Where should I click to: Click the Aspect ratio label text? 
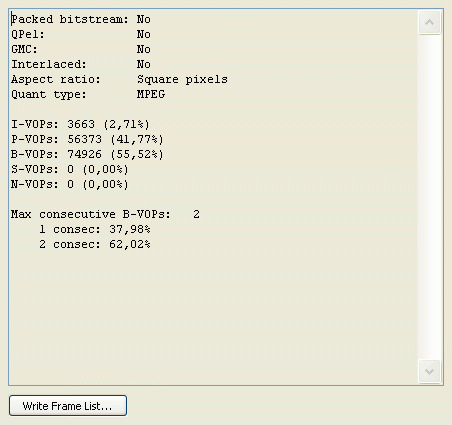pos(56,79)
